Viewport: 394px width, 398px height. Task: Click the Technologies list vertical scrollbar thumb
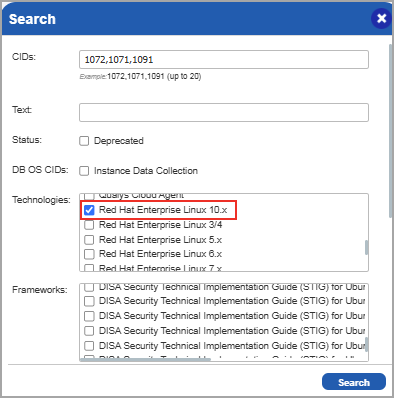click(366, 248)
